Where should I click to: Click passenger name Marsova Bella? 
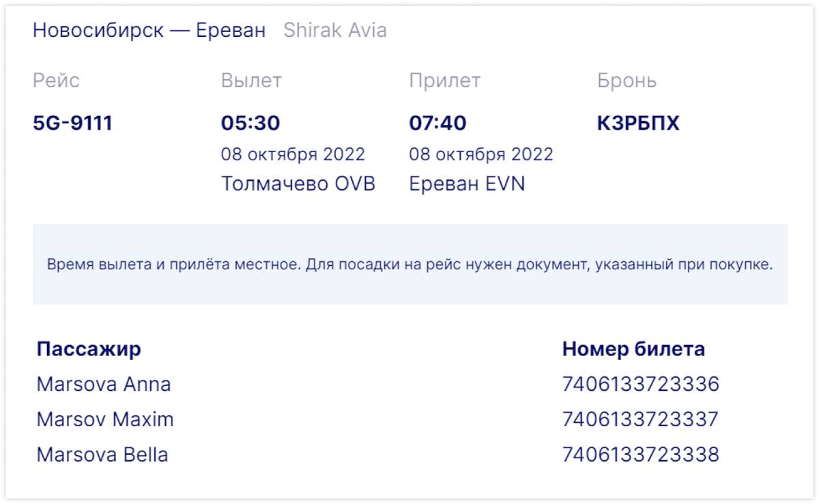(102, 455)
